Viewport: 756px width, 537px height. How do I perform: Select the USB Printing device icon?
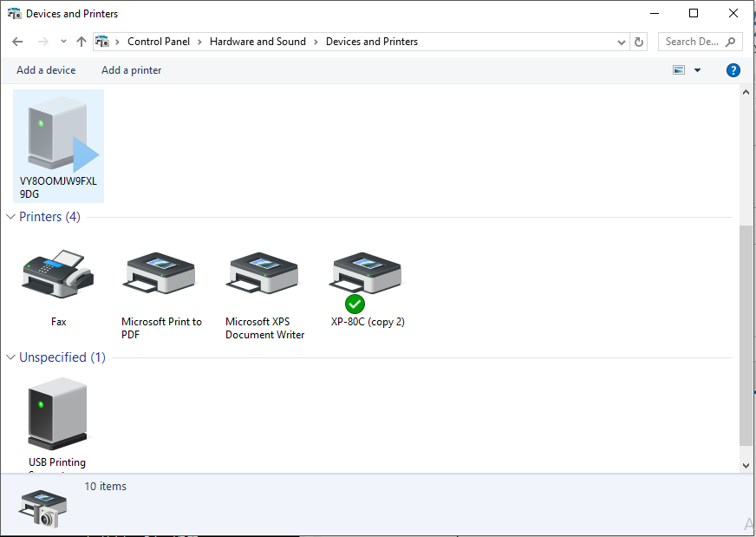pos(58,414)
